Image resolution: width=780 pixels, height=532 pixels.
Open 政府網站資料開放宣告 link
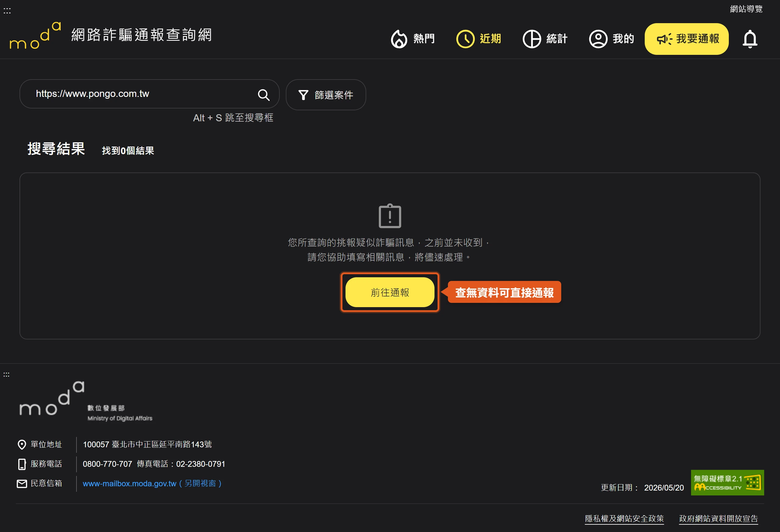point(718,519)
